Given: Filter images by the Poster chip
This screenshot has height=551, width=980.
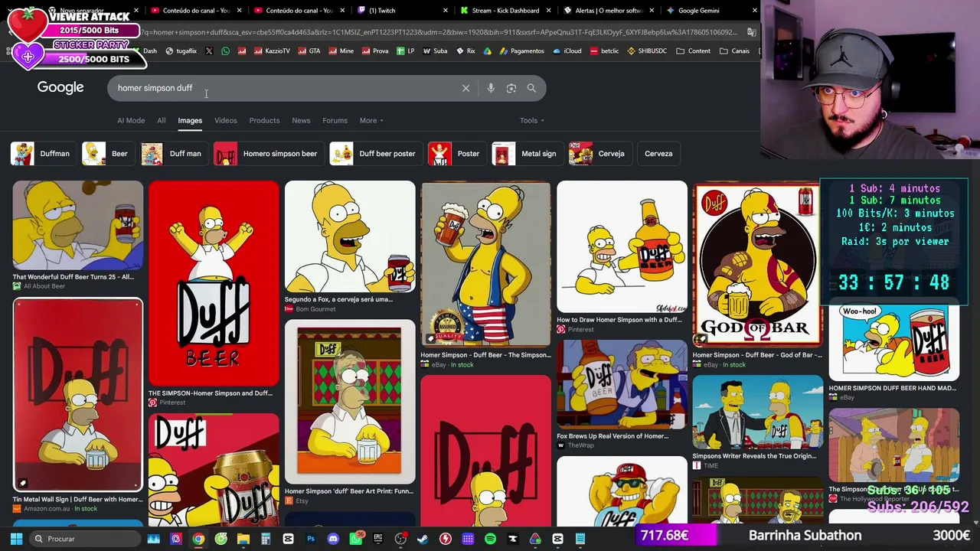Looking at the screenshot, I should pos(456,154).
